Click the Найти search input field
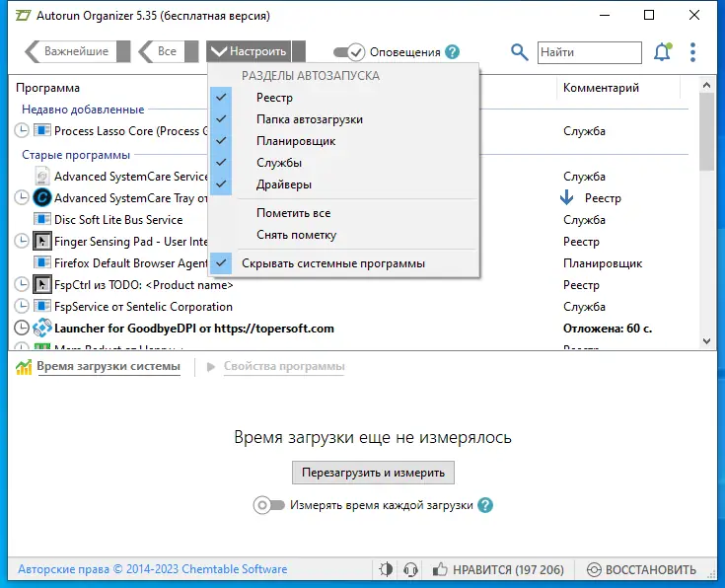Screen dimensions: 725x588 [x=590, y=52]
